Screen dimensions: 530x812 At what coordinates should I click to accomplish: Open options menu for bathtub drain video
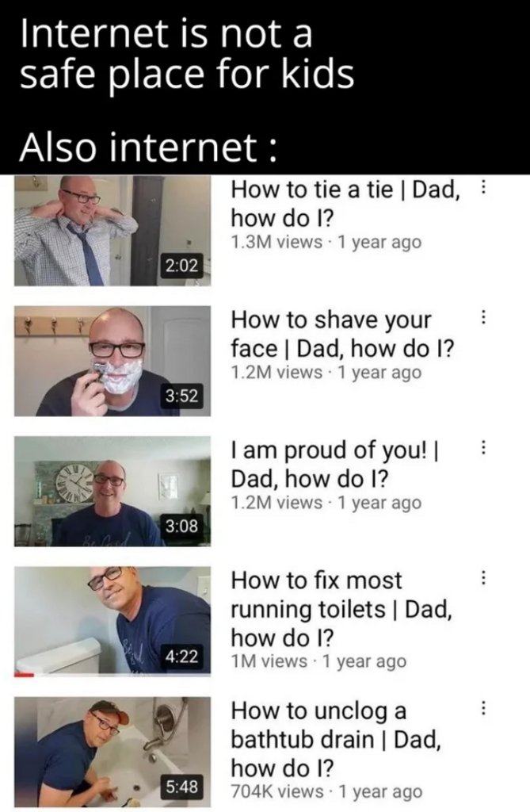(x=483, y=708)
